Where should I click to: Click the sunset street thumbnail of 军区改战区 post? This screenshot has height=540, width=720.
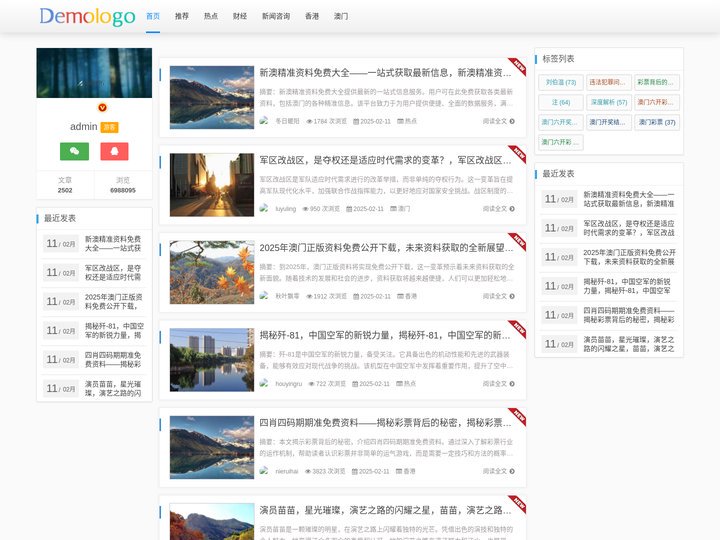tap(212, 185)
